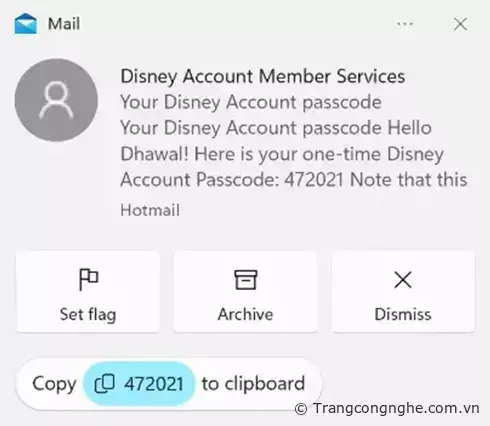490x426 pixels.
Task: Click the flag icon above Set flag
Action: click(x=88, y=279)
